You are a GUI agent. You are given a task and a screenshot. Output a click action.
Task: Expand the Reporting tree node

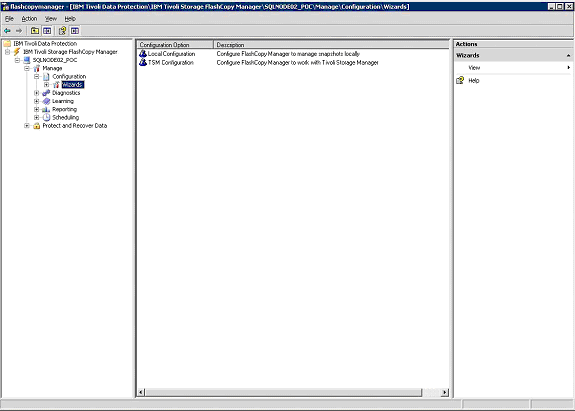click(x=37, y=109)
